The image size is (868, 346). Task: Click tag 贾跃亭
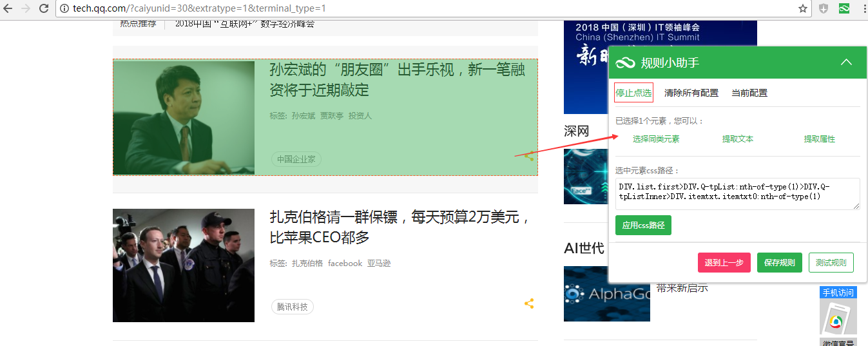pyautogui.click(x=332, y=116)
